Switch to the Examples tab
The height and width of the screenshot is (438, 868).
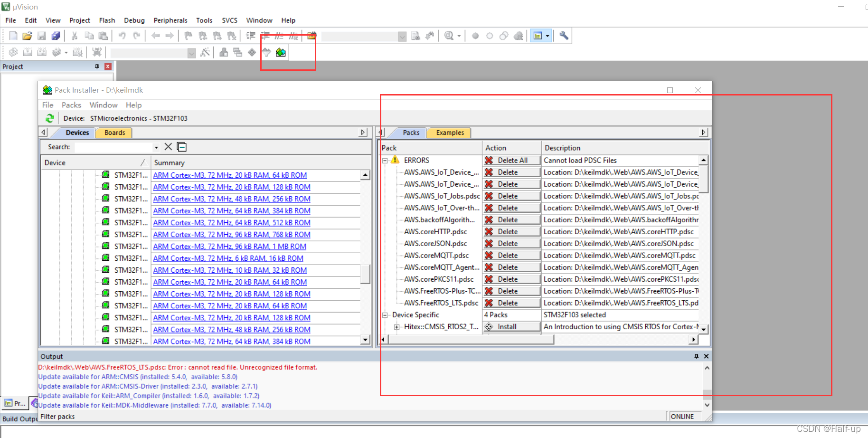coord(450,133)
